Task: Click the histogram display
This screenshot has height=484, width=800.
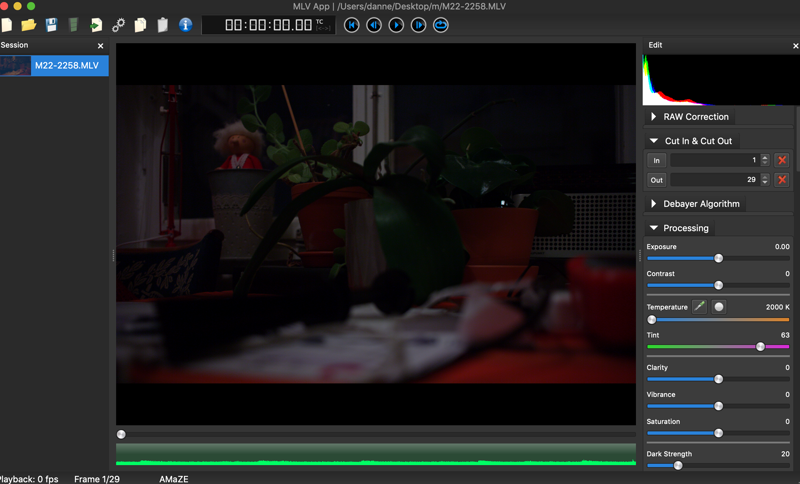Action: [x=720, y=80]
